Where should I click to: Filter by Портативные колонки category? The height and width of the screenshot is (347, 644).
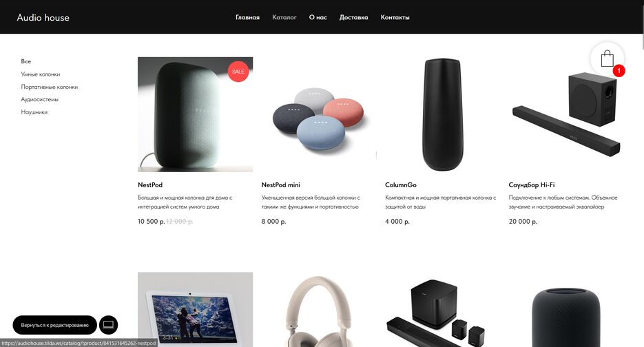coord(50,87)
